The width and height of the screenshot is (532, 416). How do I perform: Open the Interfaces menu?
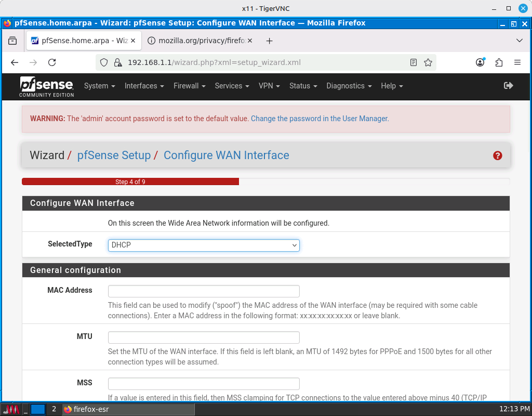(x=144, y=86)
